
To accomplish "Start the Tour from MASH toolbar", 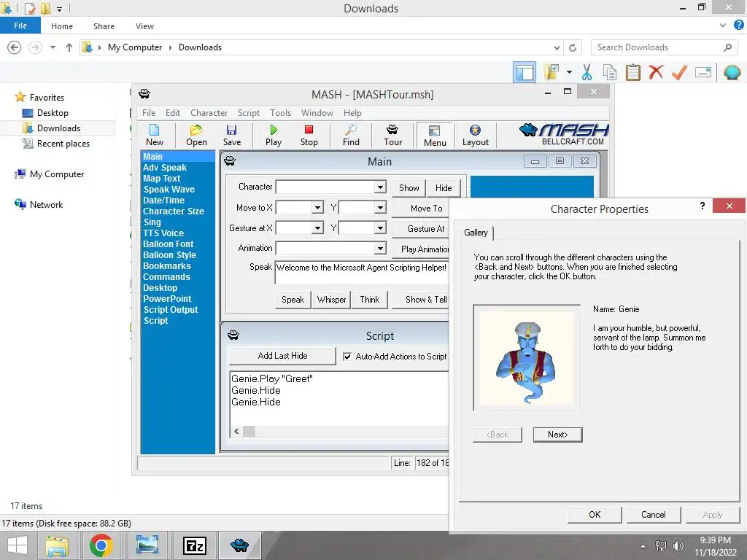I will click(x=392, y=135).
